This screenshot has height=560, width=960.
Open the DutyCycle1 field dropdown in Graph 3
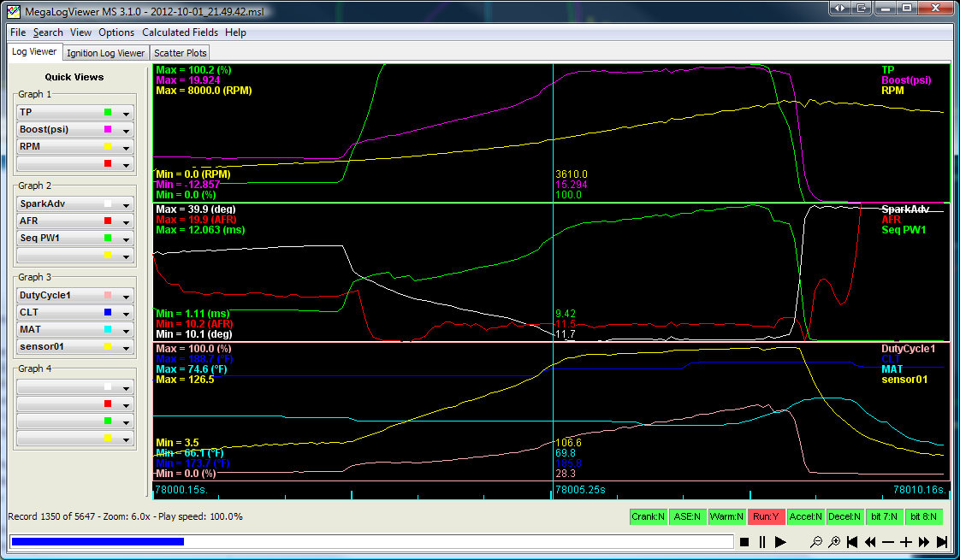pos(74,295)
